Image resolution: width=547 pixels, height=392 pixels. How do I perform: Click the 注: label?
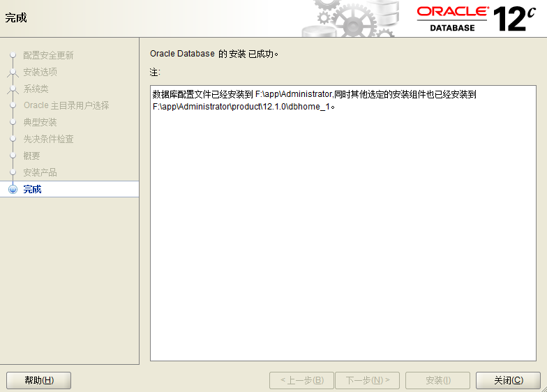(155, 73)
